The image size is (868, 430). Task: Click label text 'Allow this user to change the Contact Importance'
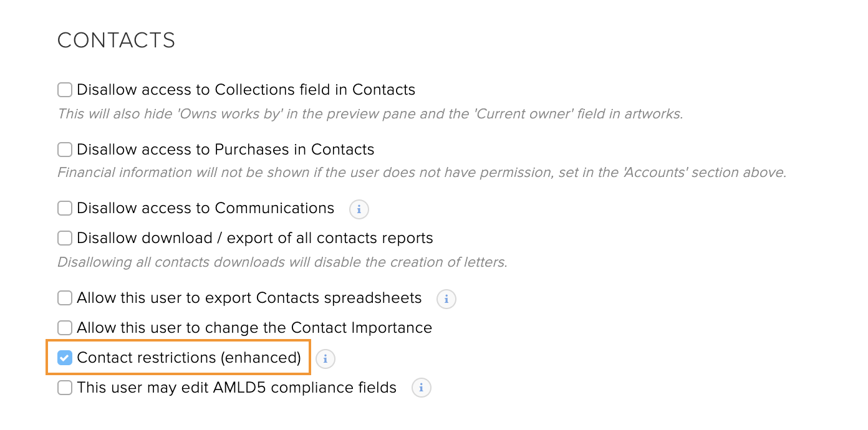tap(254, 328)
